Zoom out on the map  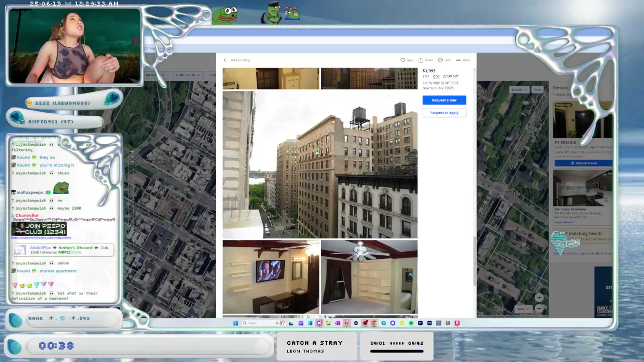click(x=539, y=308)
